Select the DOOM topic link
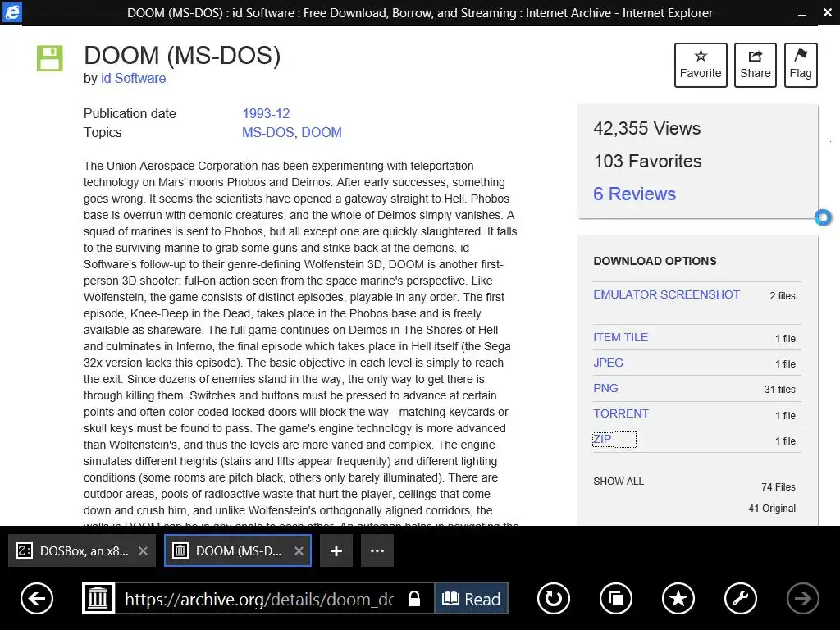Viewport: 840px width, 630px height. [x=322, y=132]
